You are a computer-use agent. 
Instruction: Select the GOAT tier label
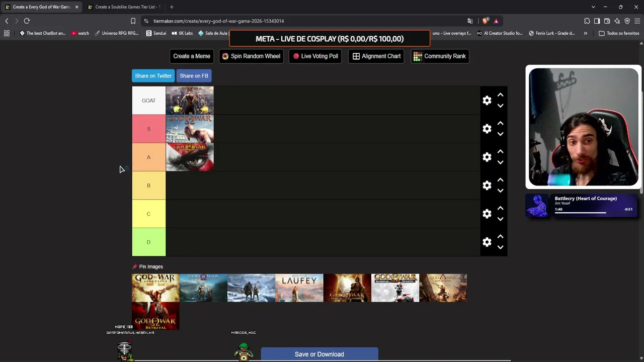click(148, 101)
